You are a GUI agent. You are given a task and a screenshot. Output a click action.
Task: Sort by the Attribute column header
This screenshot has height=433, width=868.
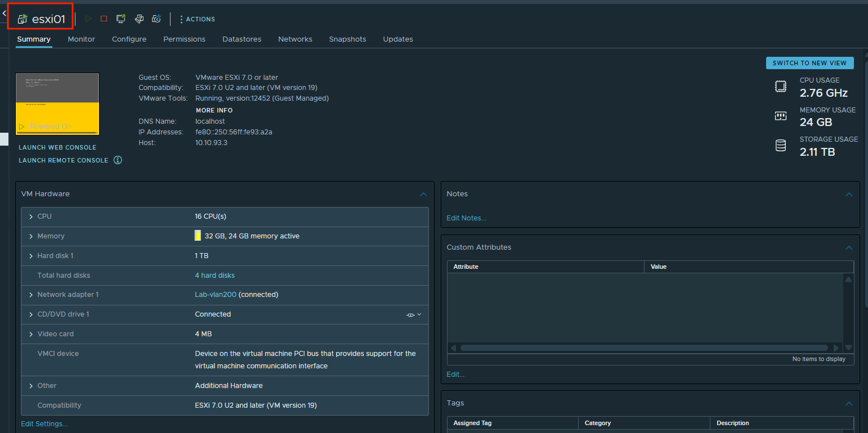[545, 267]
